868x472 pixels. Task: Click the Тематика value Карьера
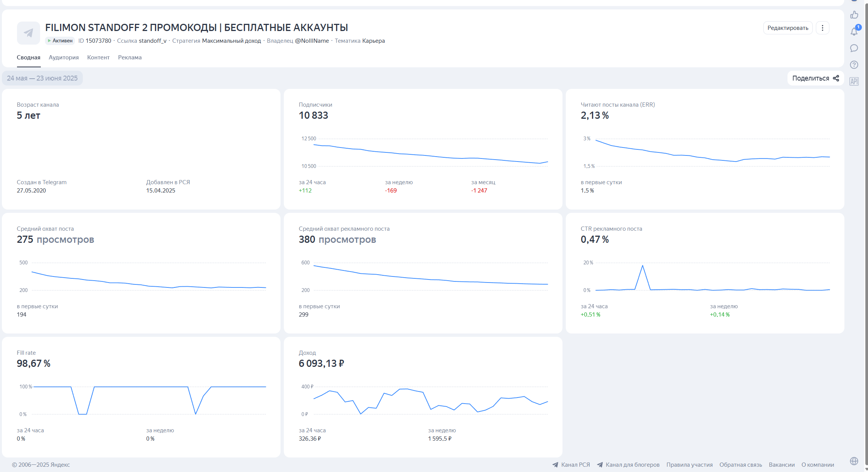point(374,41)
